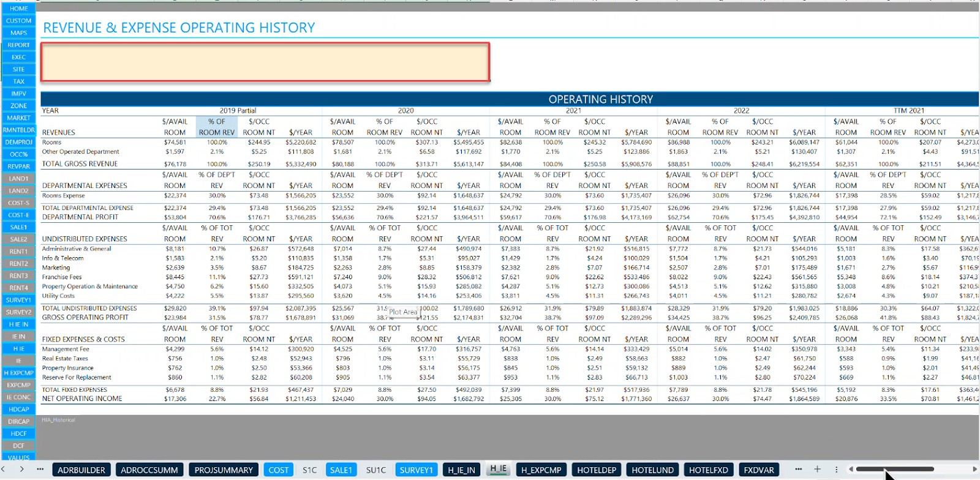Select the 2019 Partial year header
Image resolution: width=980 pixels, height=480 pixels.
coord(238,111)
